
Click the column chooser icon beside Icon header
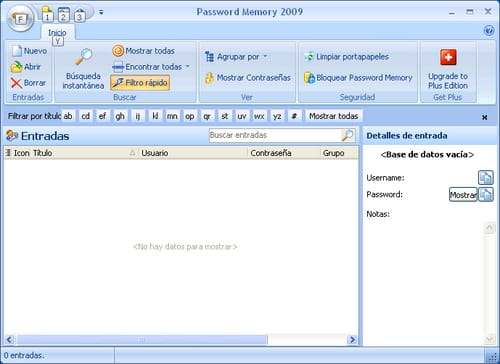pos(8,153)
